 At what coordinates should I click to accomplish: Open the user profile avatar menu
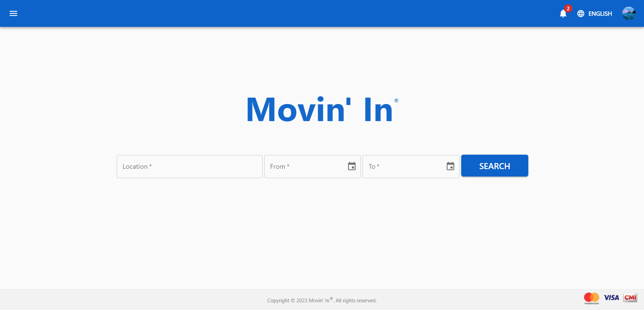(629, 13)
